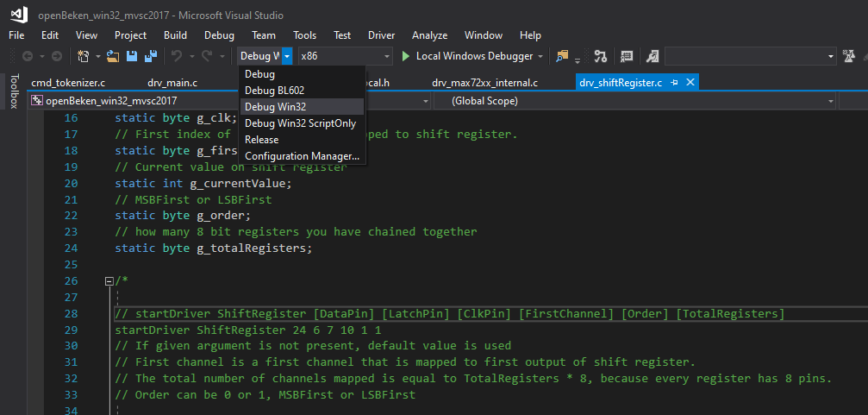The image size is (868, 415).
Task: Click the New Project toolbar icon
Action: pos(84,56)
